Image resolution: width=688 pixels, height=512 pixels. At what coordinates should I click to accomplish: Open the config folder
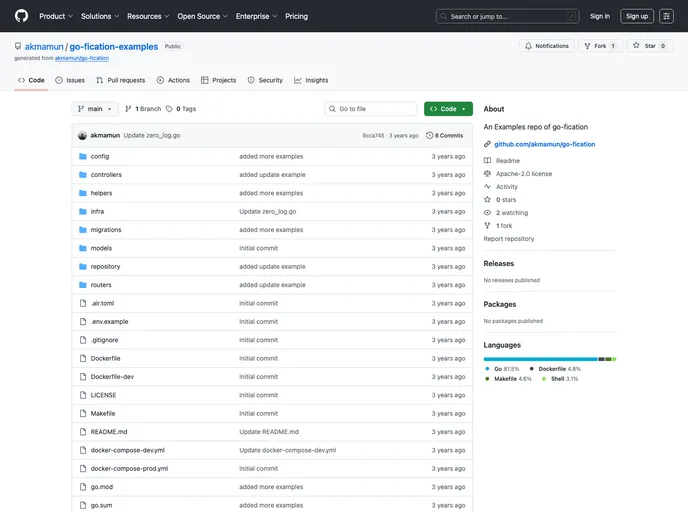(100, 156)
